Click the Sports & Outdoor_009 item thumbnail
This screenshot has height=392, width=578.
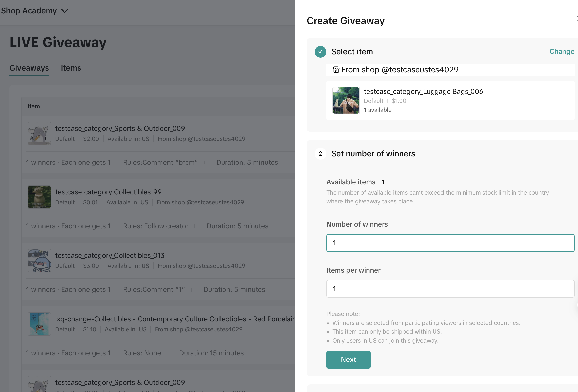(39, 133)
